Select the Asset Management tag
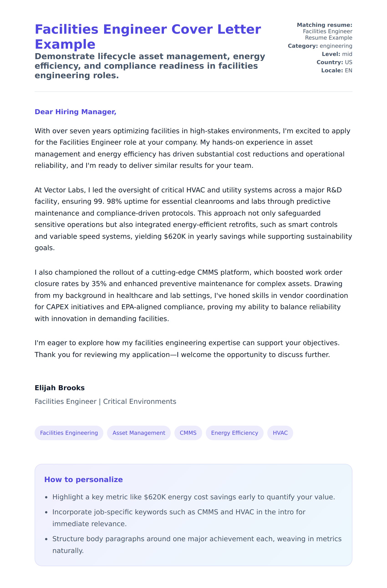 click(139, 433)
